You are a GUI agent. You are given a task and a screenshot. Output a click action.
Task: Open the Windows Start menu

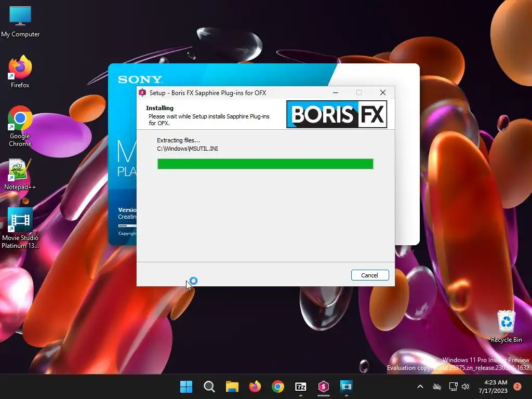click(186, 387)
